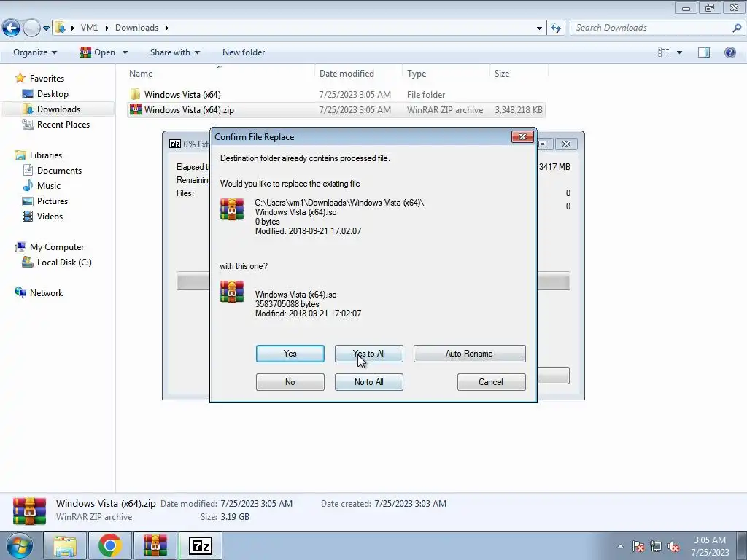
Task: Sort by Type column header
Action: [417, 74]
